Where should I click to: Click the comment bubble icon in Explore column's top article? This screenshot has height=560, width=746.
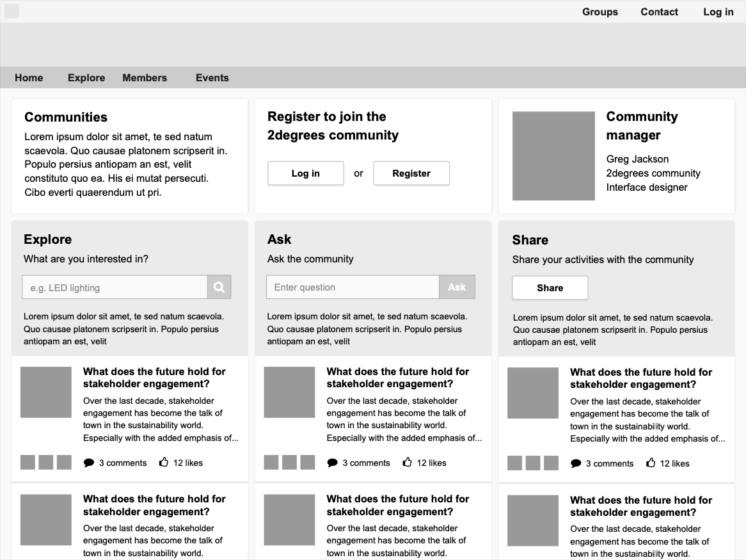tap(88, 463)
